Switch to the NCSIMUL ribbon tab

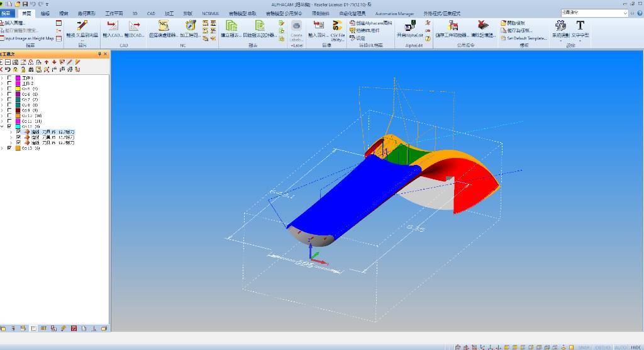point(211,13)
